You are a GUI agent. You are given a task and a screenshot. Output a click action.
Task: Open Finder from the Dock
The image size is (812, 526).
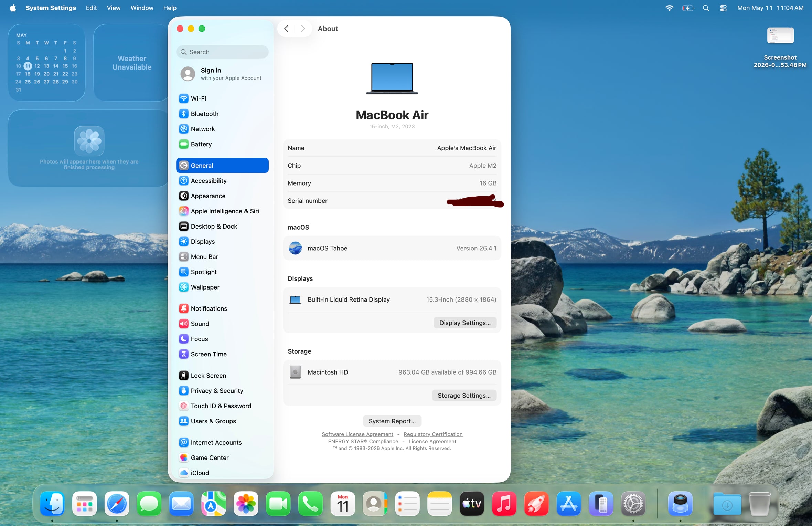[52, 504]
